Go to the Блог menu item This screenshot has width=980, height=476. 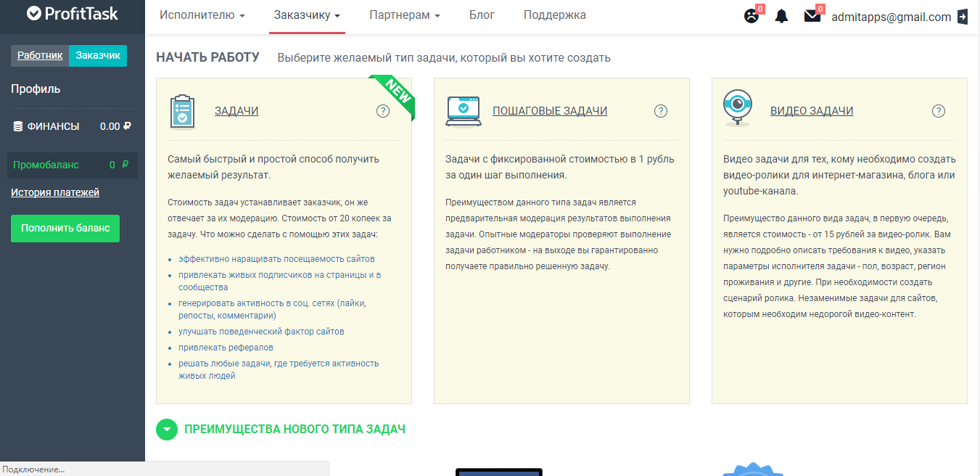pyautogui.click(x=482, y=15)
